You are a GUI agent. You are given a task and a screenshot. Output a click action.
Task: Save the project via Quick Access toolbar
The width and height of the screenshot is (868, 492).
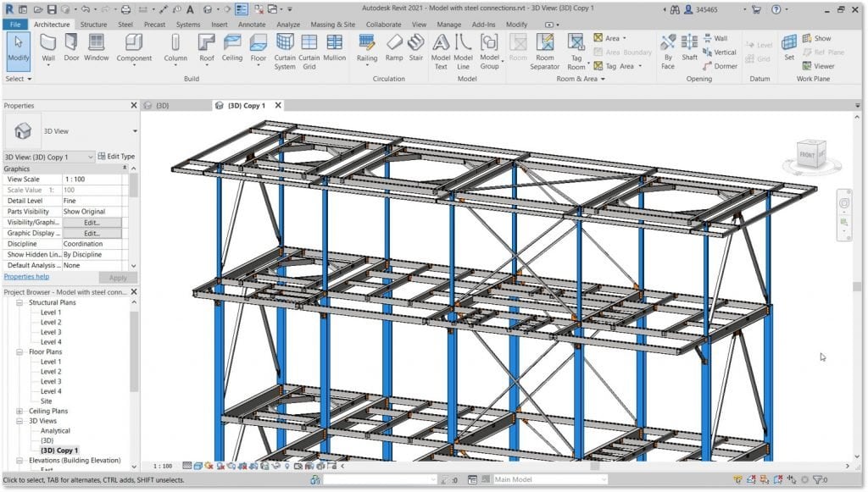pos(51,8)
